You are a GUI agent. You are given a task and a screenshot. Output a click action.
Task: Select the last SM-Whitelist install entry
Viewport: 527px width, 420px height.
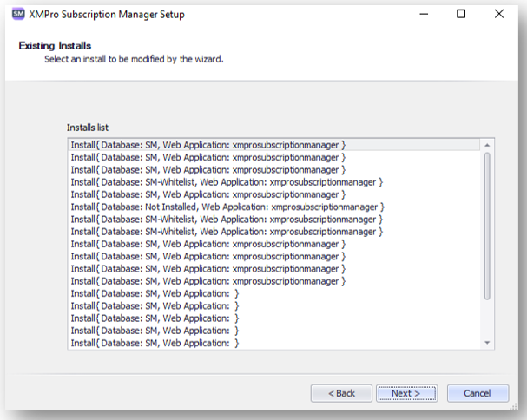[x=274, y=232]
